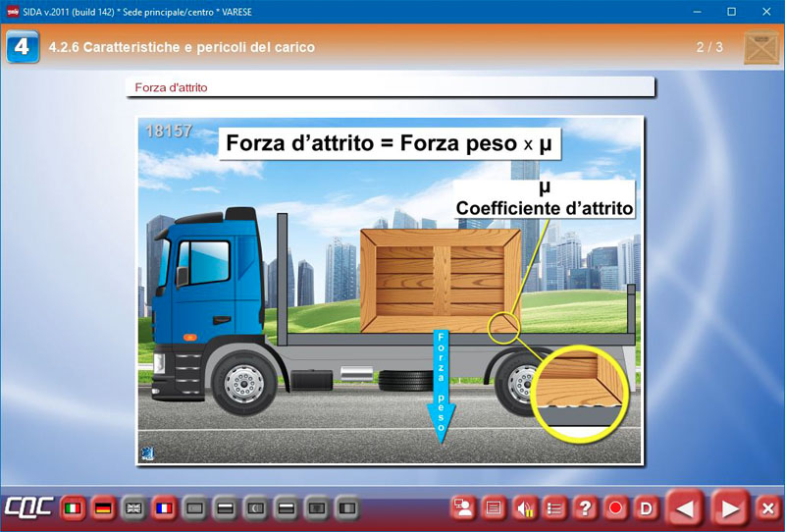
Task: Click the 'Forza d'attrito' title bar
Action: (x=390, y=87)
